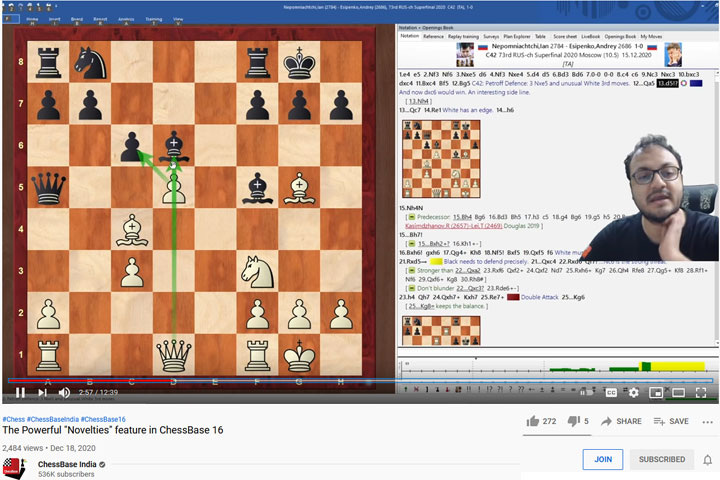Viewport: 720px width, 480px height.
Task: Open the Analysis ribbon tab
Action: (x=126, y=20)
